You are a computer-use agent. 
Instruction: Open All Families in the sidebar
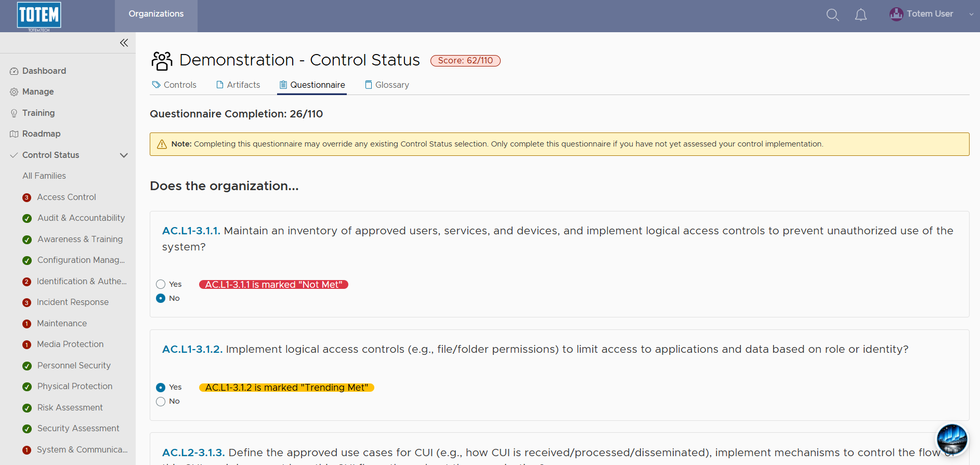[44, 176]
